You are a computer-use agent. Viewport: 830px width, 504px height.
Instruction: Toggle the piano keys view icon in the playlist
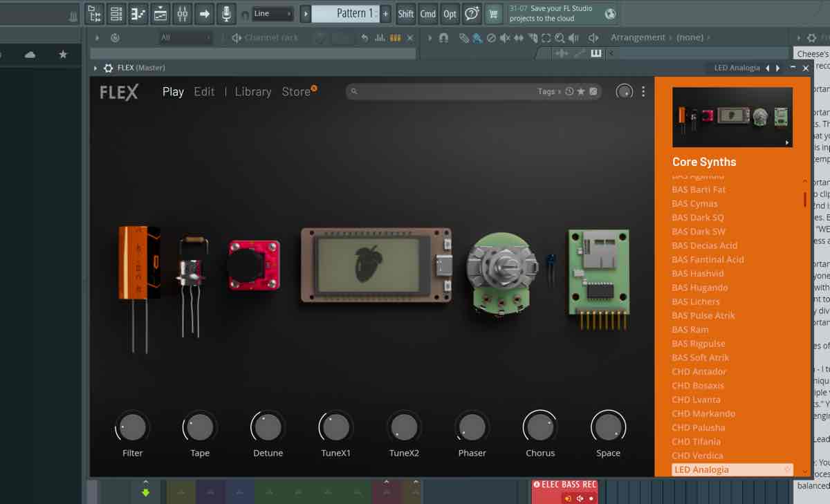596,53
